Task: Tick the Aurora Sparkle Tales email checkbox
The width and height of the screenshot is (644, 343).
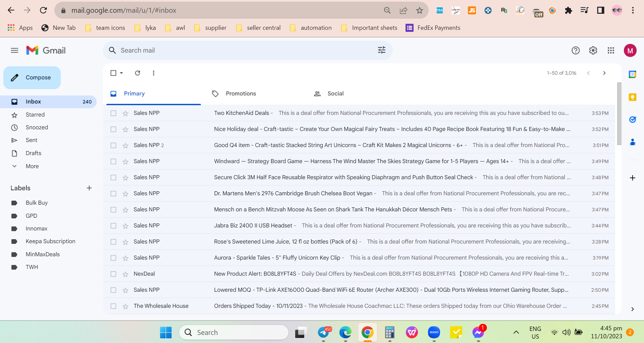Action: tap(113, 258)
